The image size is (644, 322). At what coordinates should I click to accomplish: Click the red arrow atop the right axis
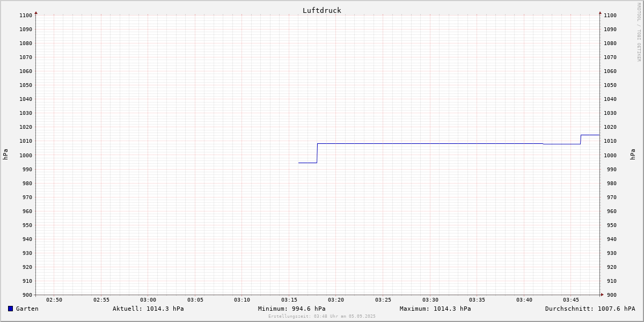click(600, 12)
